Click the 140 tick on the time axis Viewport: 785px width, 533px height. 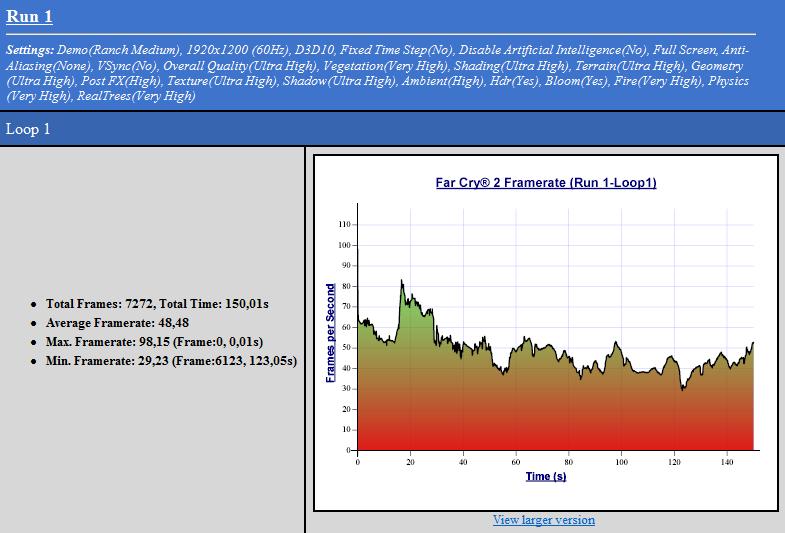click(x=727, y=462)
